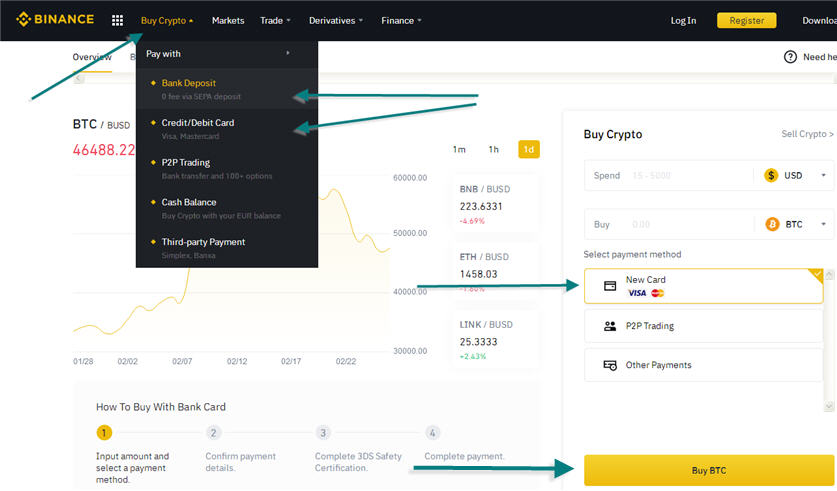Click the Buy BTC button
Image resolution: width=837 pixels, height=491 pixels.
pos(709,470)
